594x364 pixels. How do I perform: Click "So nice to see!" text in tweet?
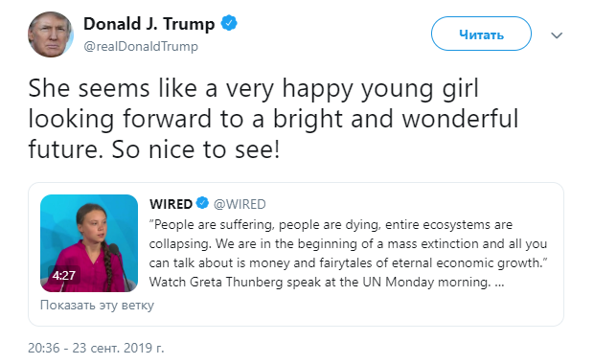[x=195, y=149]
